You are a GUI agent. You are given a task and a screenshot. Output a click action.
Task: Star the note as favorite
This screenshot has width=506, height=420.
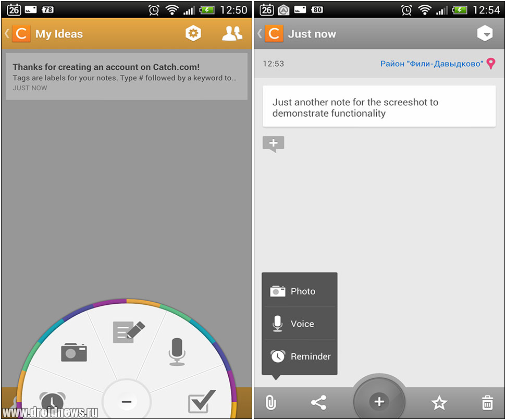click(439, 403)
